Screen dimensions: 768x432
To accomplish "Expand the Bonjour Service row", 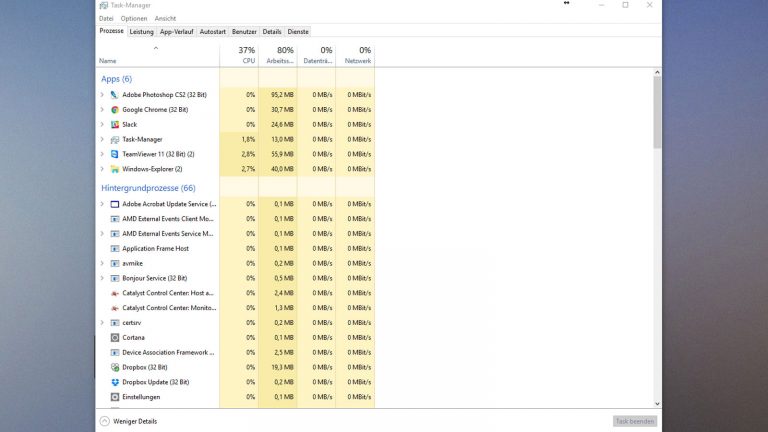I will tap(102, 278).
